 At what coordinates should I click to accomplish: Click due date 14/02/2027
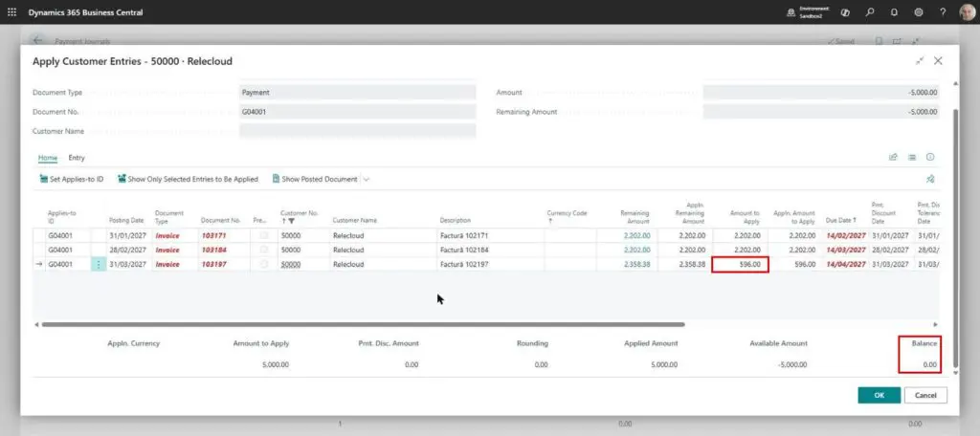click(x=846, y=235)
